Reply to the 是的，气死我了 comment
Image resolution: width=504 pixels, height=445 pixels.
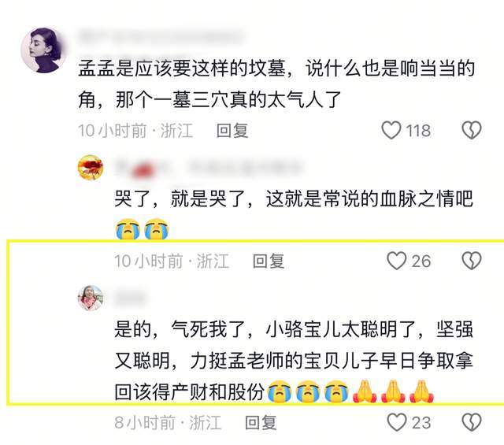(261, 422)
